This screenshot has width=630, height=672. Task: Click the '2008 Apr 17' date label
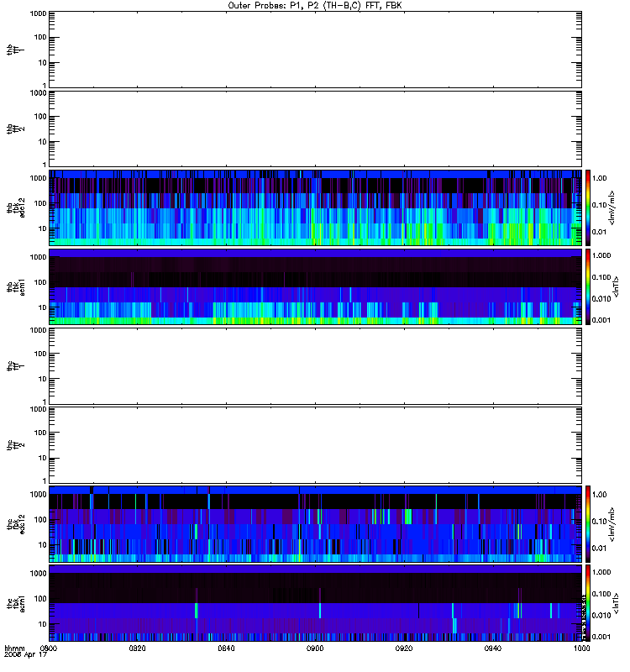(x=25, y=655)
